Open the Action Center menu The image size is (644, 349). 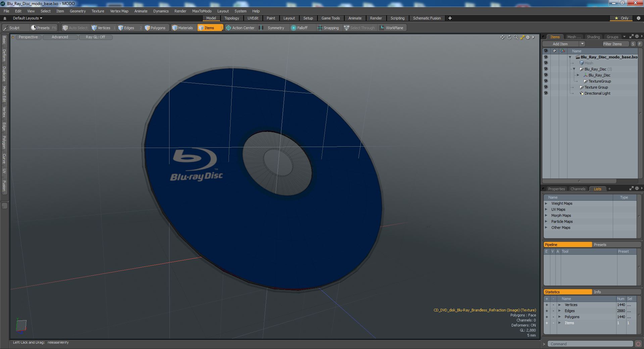pos(240,28)
